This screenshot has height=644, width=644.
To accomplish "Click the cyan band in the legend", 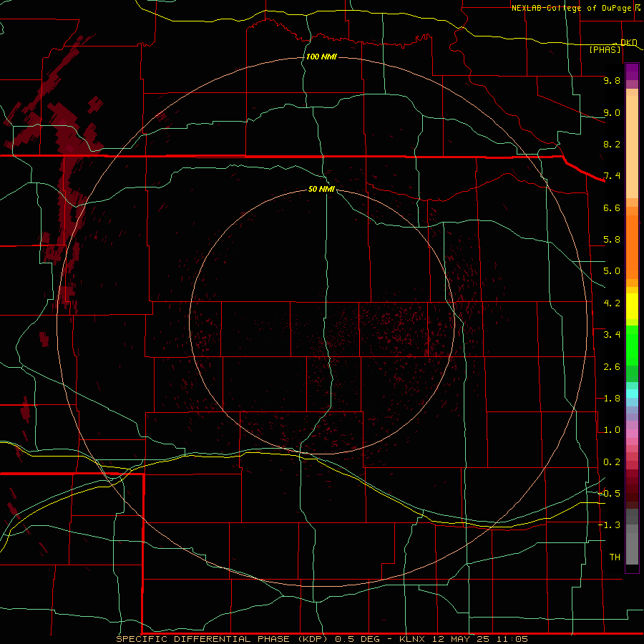I will 632,394.
